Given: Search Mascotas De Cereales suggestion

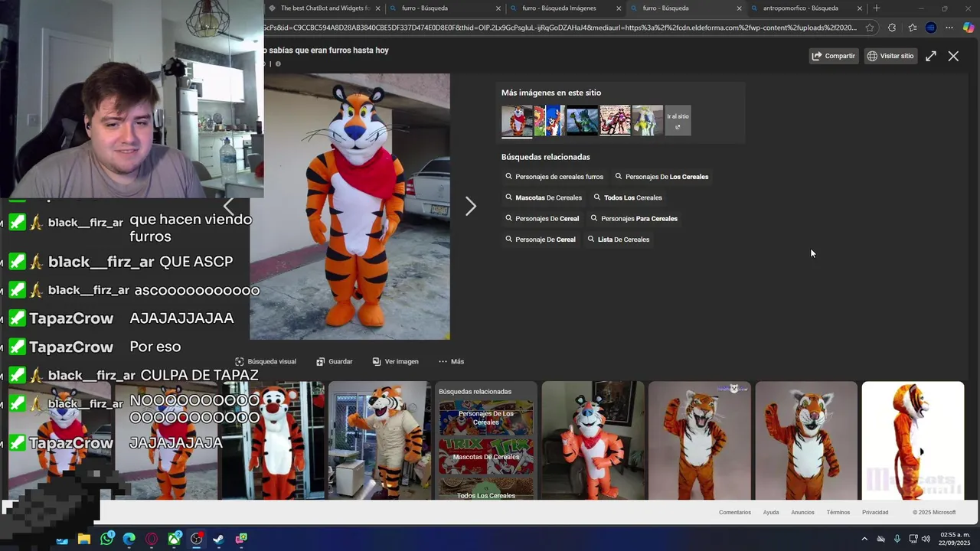Looking at the screenshot, I should (544, 197).
